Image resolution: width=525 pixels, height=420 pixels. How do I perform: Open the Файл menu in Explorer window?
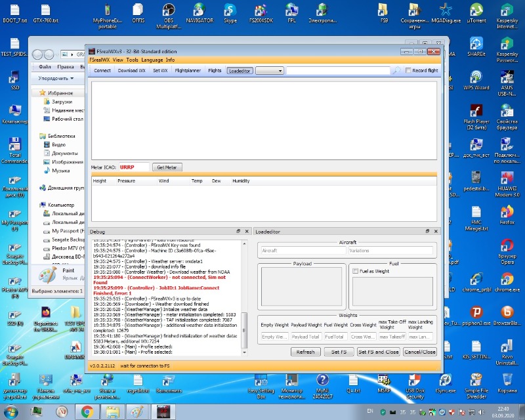pyautogui.click(x=45, y=67)
